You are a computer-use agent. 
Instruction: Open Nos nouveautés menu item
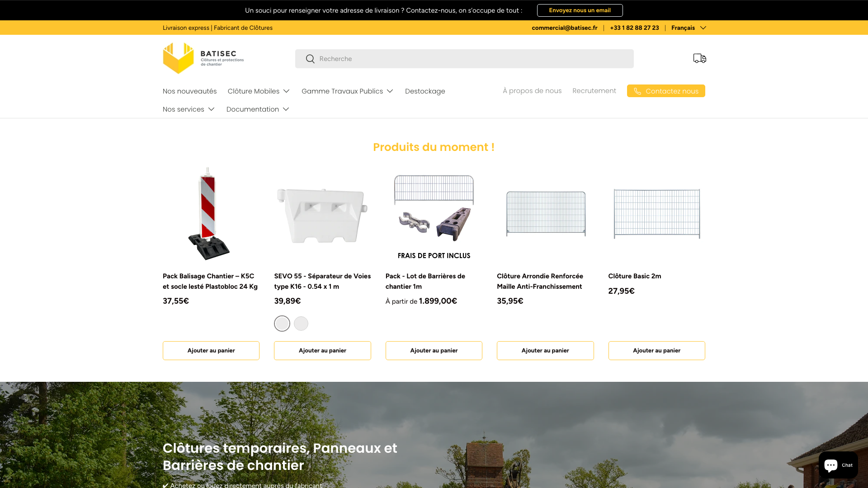click(x=190, y=91)
